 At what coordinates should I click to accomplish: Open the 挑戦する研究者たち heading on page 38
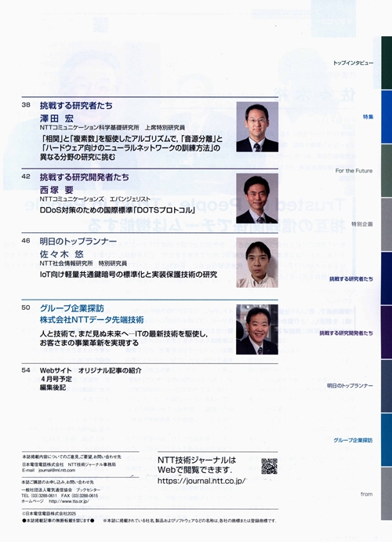click(76, 106)
